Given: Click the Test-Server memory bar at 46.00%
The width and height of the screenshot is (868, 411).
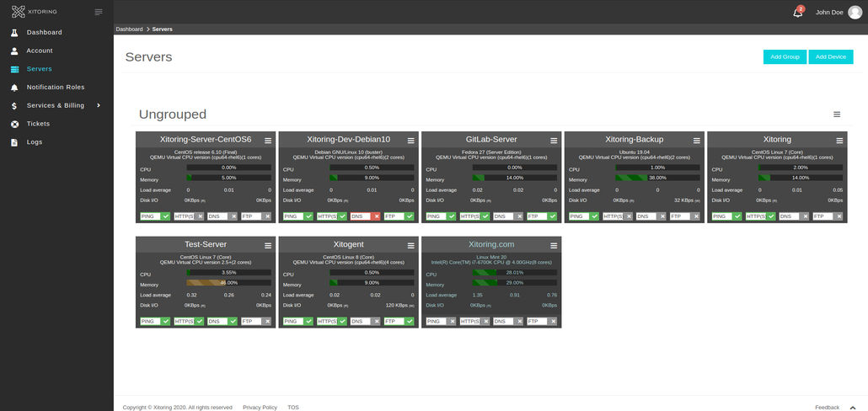Looking at the screenshot, I should [229, 283].
